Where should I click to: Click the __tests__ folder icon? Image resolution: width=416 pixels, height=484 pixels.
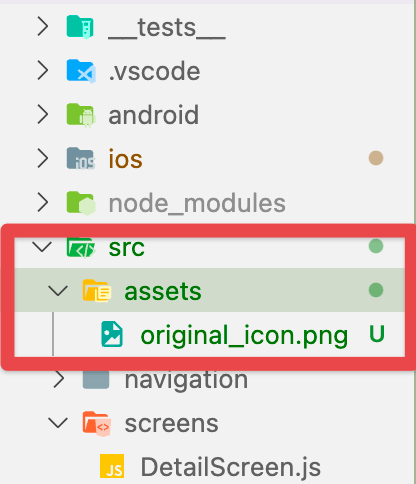80,27
